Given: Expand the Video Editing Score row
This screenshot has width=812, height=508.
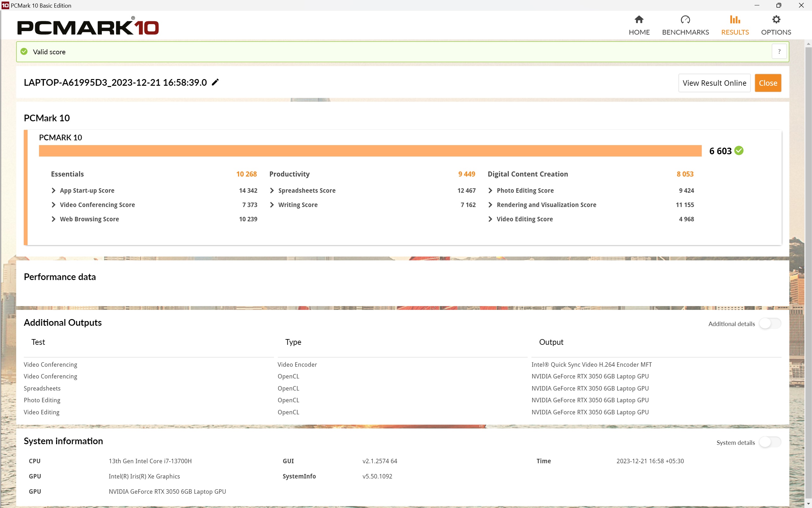Looking at the screenshot, I should 490,219.
